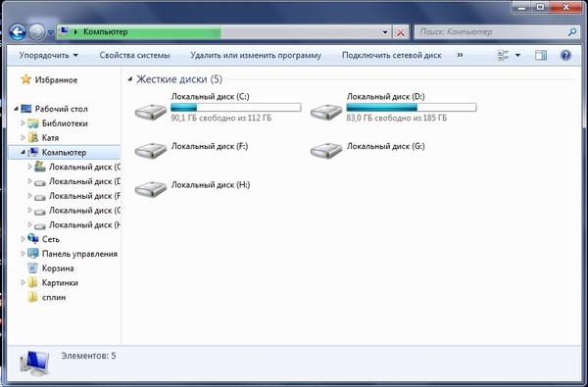This screenshot has height=387, width=588.
Task: Select the drive F: hard disk icon
Action: click(151, 151)
